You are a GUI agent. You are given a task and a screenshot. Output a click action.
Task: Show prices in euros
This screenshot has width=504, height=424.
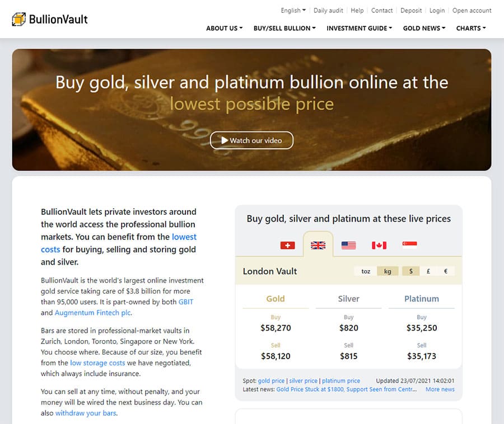point(446,271)
